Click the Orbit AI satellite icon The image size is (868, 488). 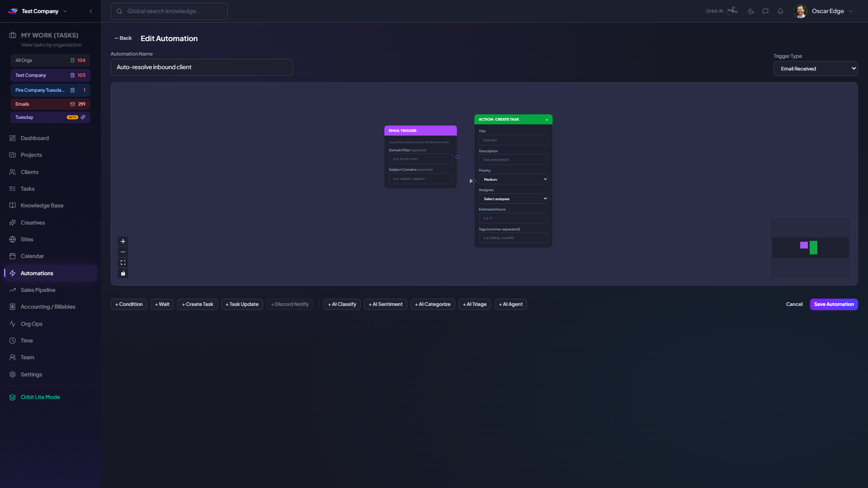pyautogui.click(x=732, y=11)
